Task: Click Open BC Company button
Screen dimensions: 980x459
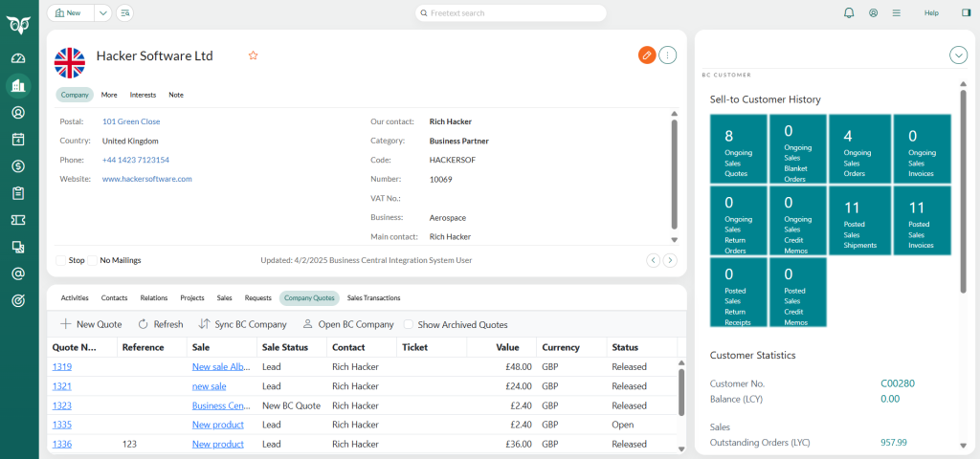Action: tap(348, 324)
